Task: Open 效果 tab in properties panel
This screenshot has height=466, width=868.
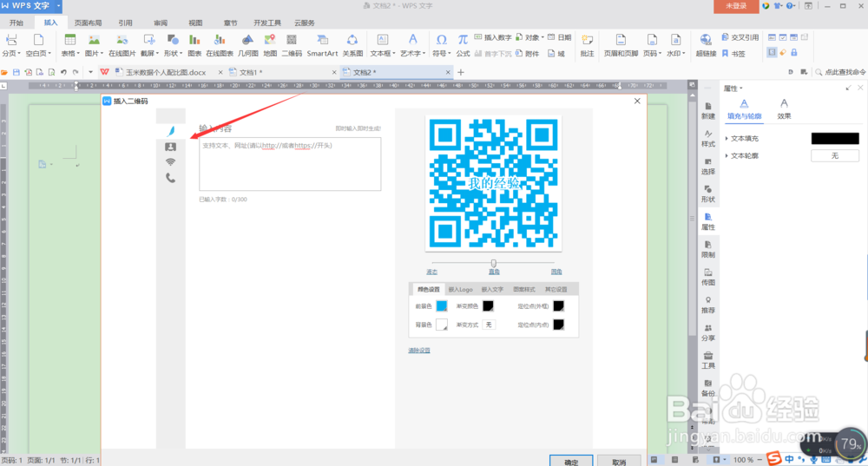Action: point(784,109)
